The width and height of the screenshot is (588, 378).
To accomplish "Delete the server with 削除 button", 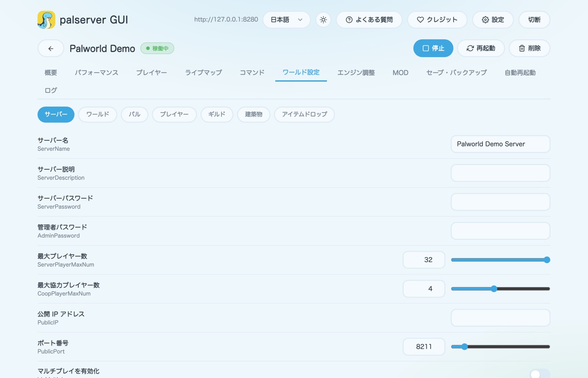I will point(529,48).
